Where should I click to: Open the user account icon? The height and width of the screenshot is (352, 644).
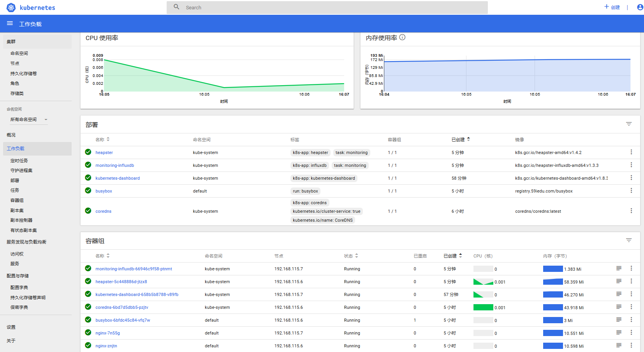click(640, 7)
